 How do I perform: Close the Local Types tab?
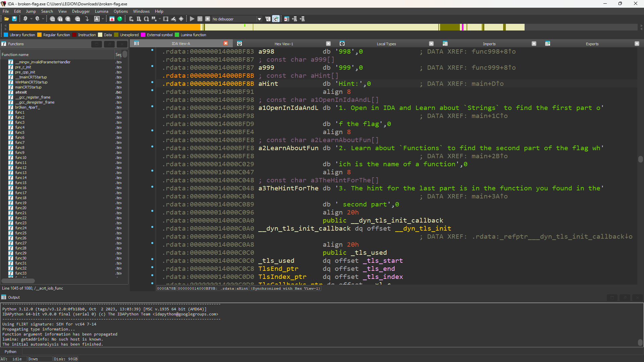pos(431,44)
